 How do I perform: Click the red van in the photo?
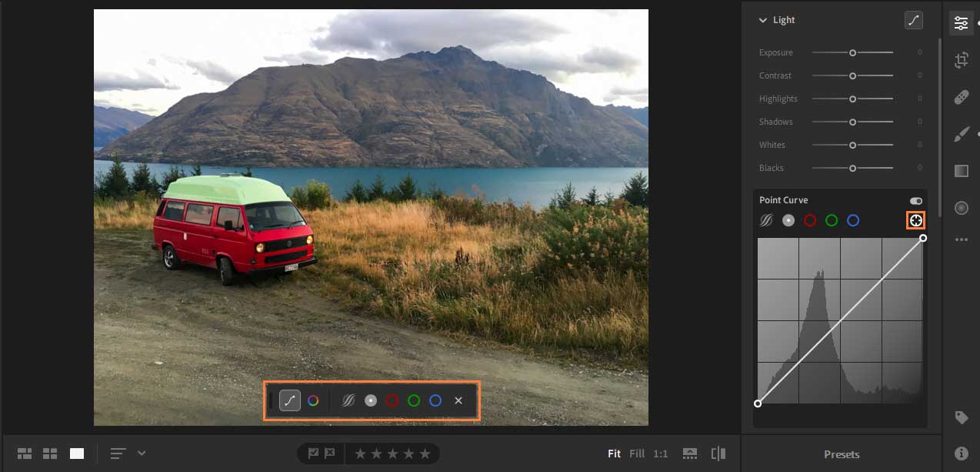(x=233, y=231)
